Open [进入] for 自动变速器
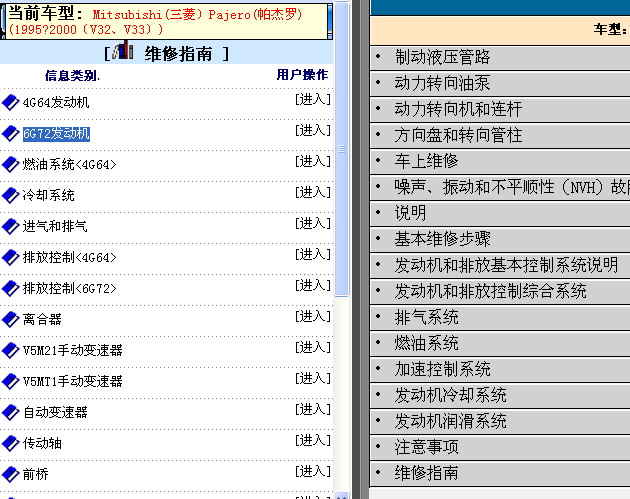630x499 pixels. [313, 409]
